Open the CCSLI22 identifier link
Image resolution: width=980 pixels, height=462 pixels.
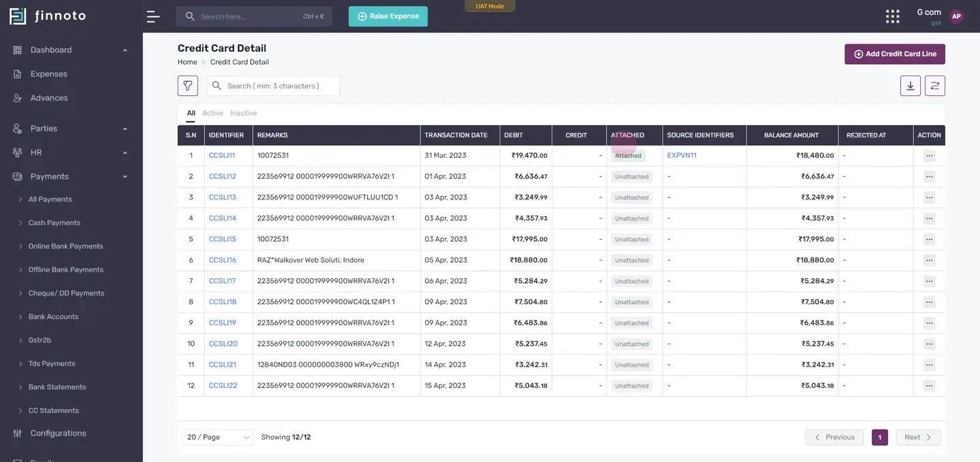tap(223, 386)
